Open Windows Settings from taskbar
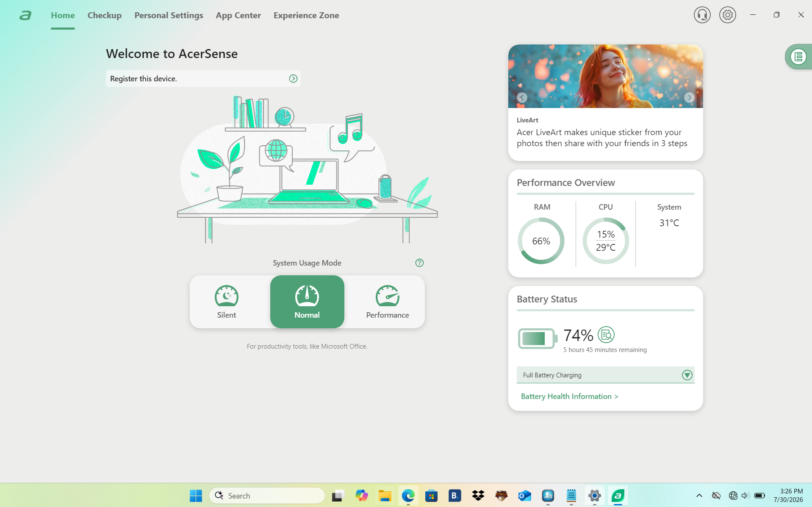Screen dimensions: 812x507 click(594, 495)
